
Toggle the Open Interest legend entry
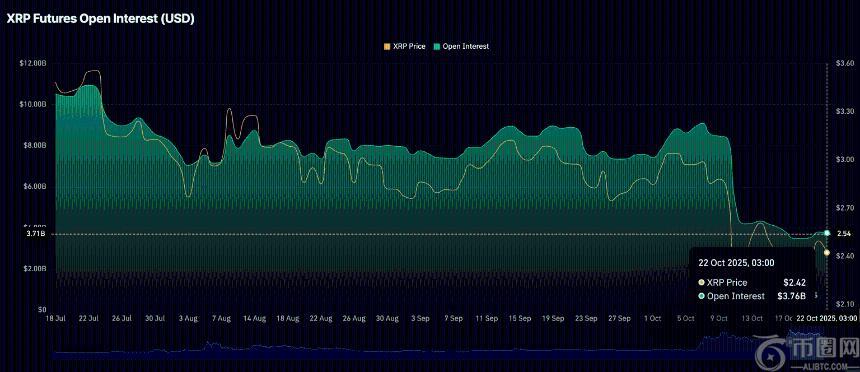pos(461,47)
